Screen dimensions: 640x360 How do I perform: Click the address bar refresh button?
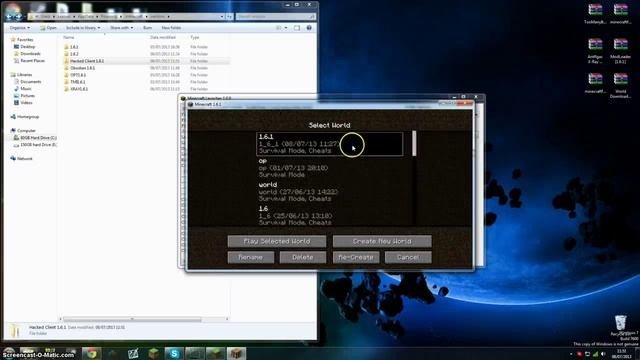tap(229, 16)
